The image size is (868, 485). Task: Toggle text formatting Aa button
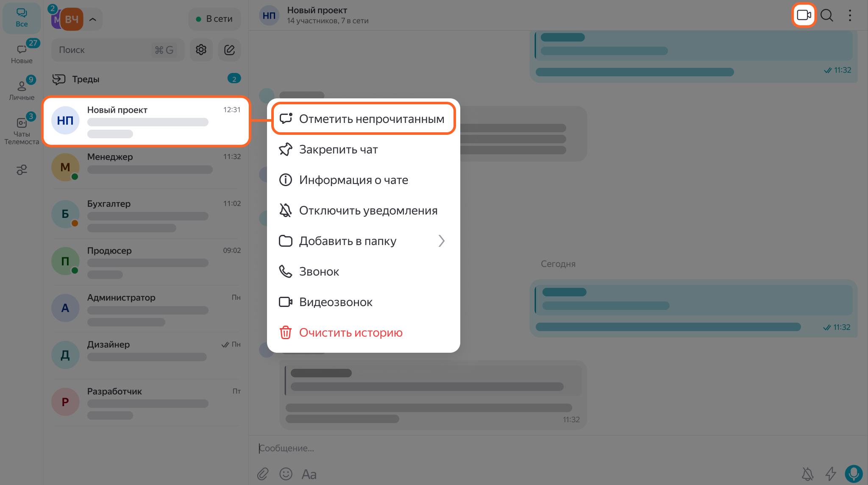(309, 474)
